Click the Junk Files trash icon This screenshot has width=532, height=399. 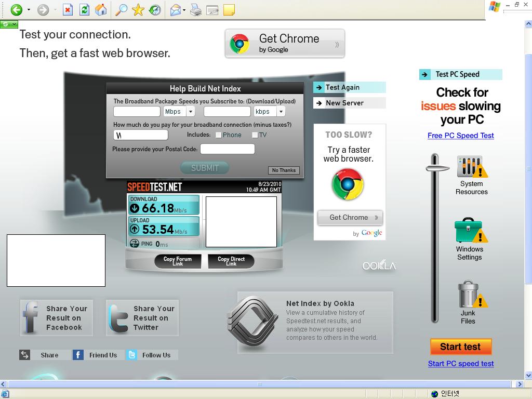pyautogui.click(x=472, y=294)
